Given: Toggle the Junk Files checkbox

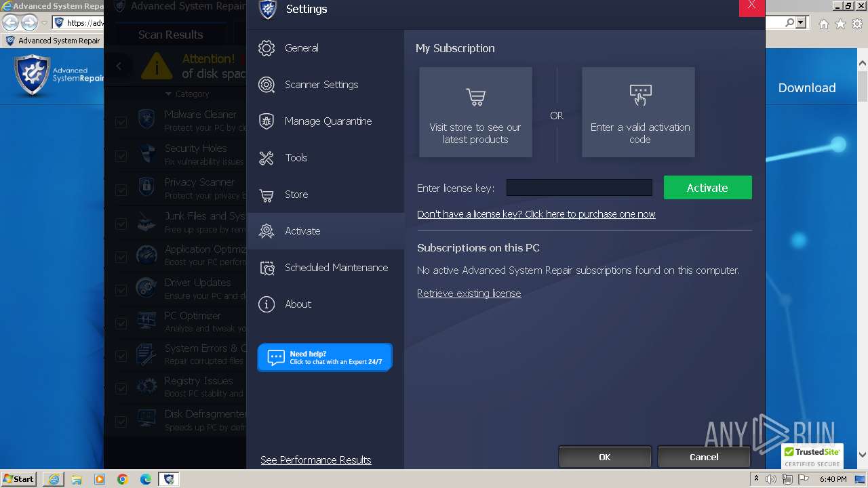Looking at the screenshot, I should click(121, 224).
